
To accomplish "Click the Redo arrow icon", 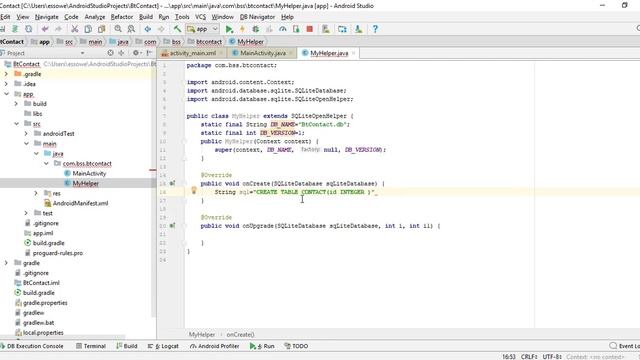I will [58, 29].
